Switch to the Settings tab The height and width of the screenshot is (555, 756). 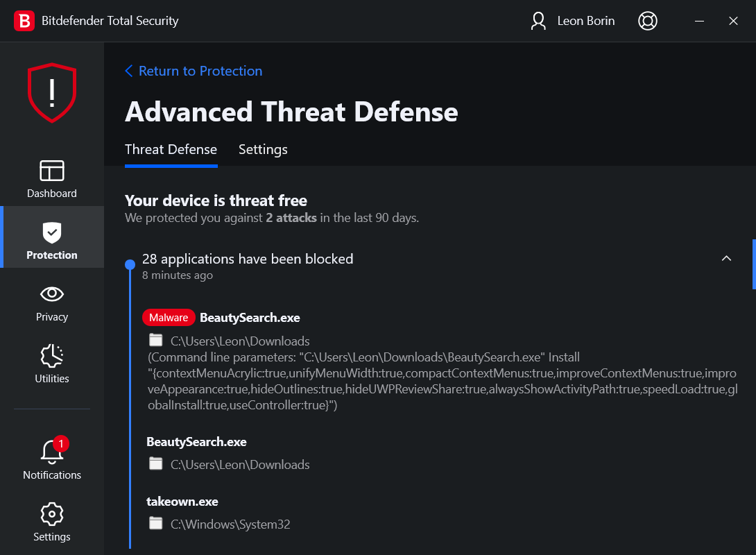pyautogui.click(x=263, y=149)
